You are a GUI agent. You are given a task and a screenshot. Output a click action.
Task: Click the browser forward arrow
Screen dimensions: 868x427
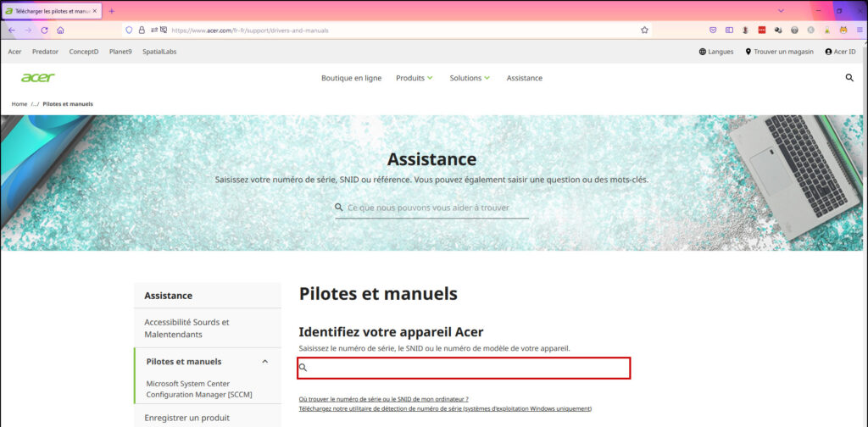tap(28, 30)
